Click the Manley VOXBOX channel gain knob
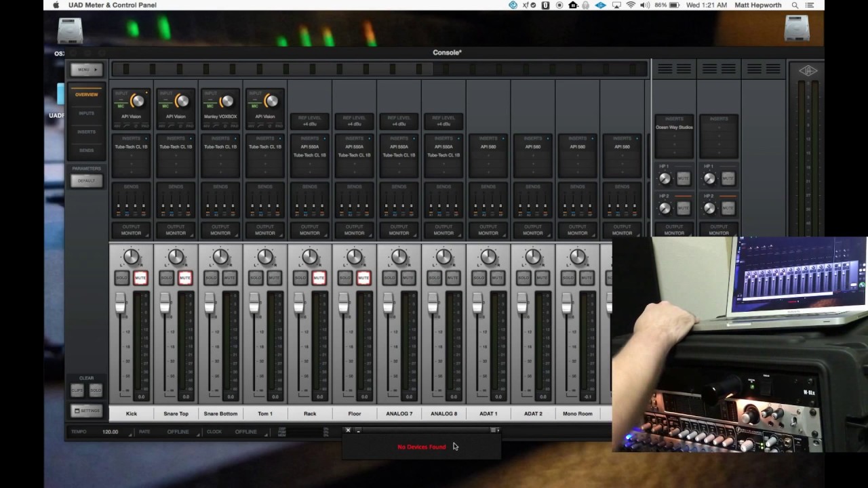868x488 pixels. click(x=226, y=101)
